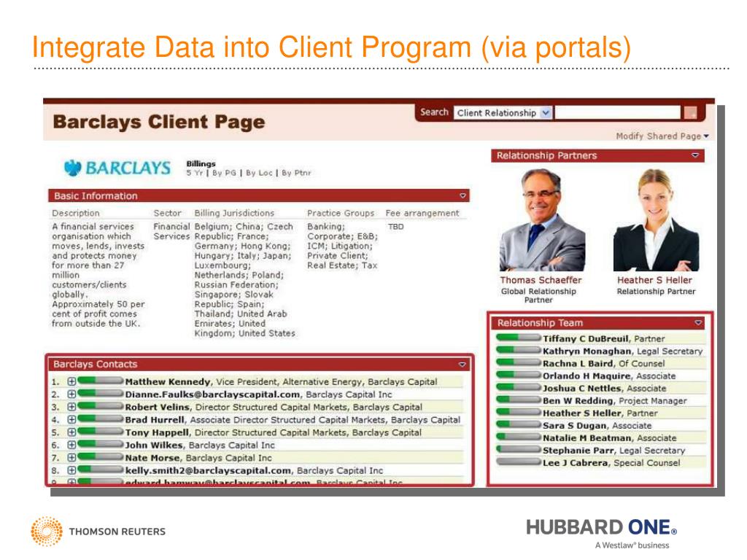This screenshot has height=560, width=747.
Task: Click the Practice Groups column header
Action: 341,213
